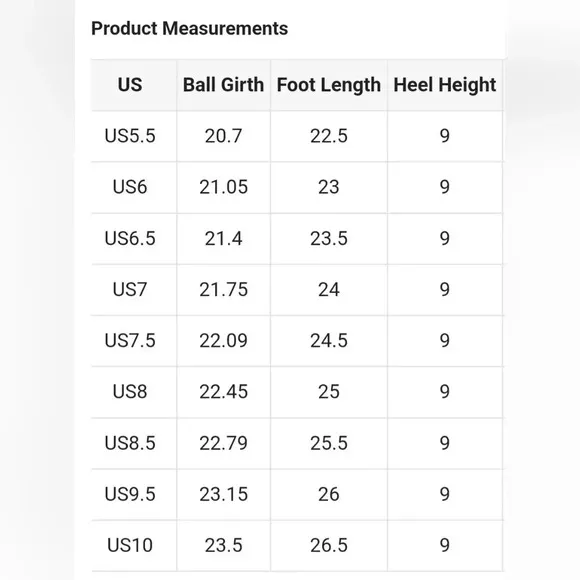The height and width of the screenshot is (580, 580).
Task: Click the Heel Height column header
Action: coord(445,85)
